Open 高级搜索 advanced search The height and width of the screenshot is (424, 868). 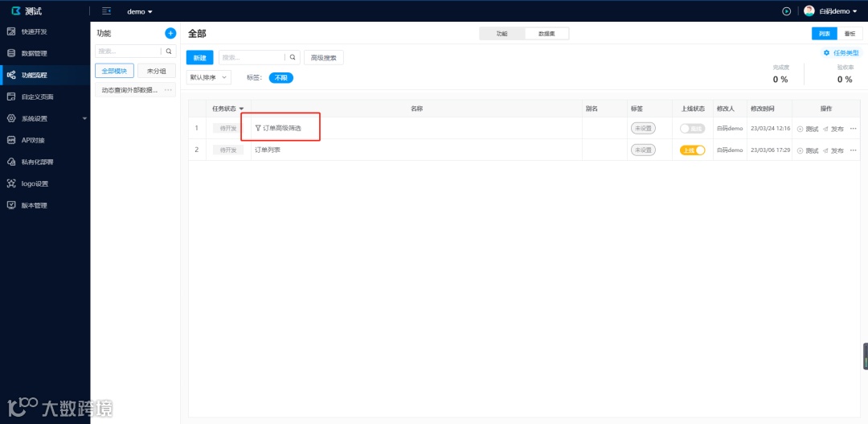tap(324, 58)
